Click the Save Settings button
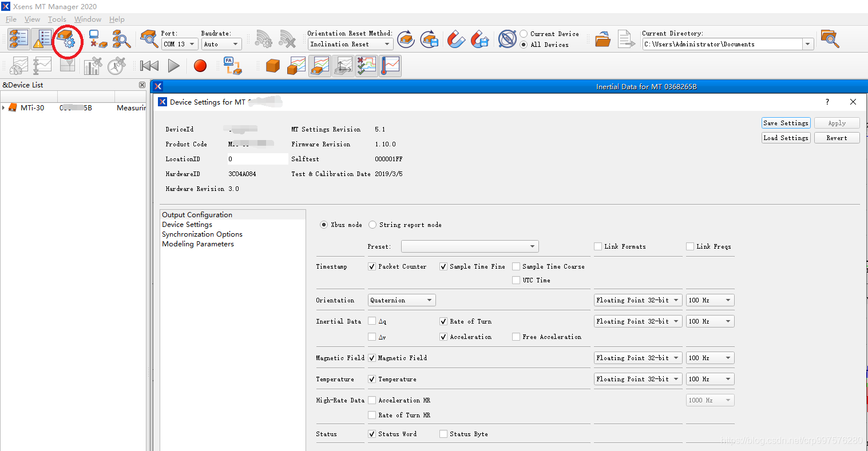The image size is (868, 451). pos(786,123)
